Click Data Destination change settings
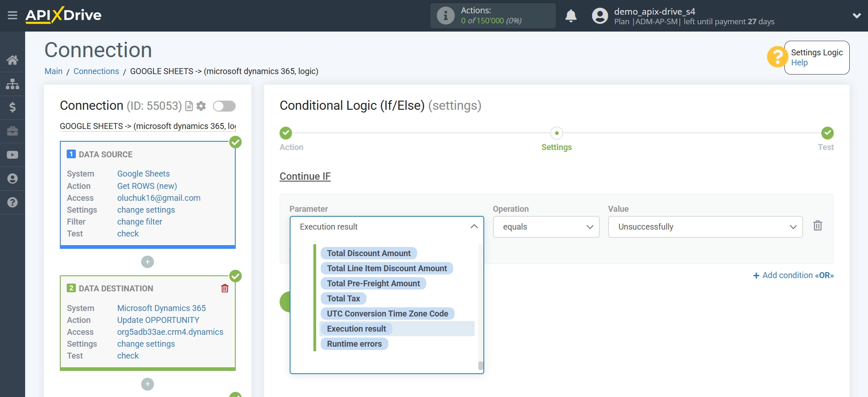The height and width of the screenshot is (397, 868). [x=146, y=344]
